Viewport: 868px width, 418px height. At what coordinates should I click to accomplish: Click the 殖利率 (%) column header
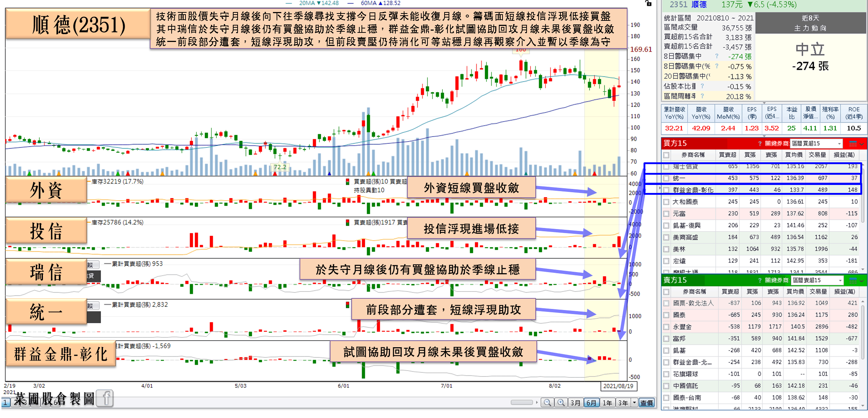pyautogui.click(x=830, y=113)
